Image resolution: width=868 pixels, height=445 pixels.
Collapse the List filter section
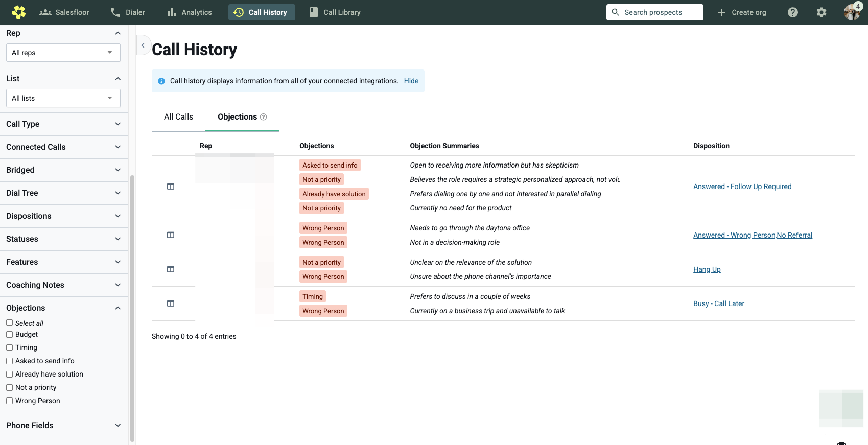(118, 79)
